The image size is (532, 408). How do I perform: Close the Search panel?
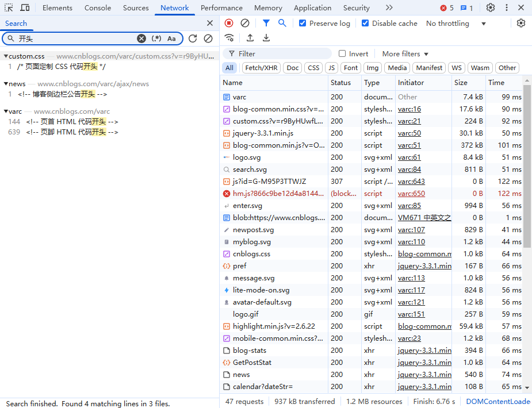[210, 23]
